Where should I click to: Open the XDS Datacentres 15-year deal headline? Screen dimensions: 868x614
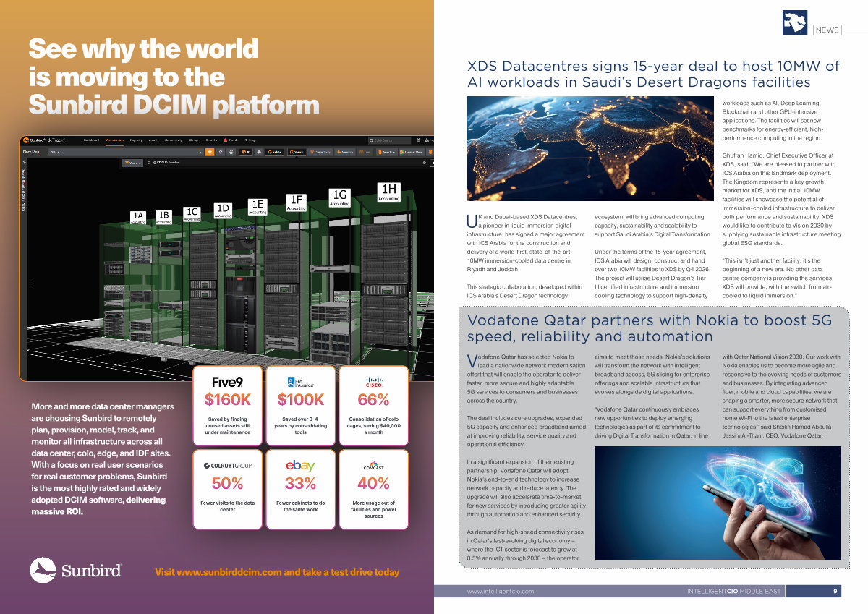point(653,74)
